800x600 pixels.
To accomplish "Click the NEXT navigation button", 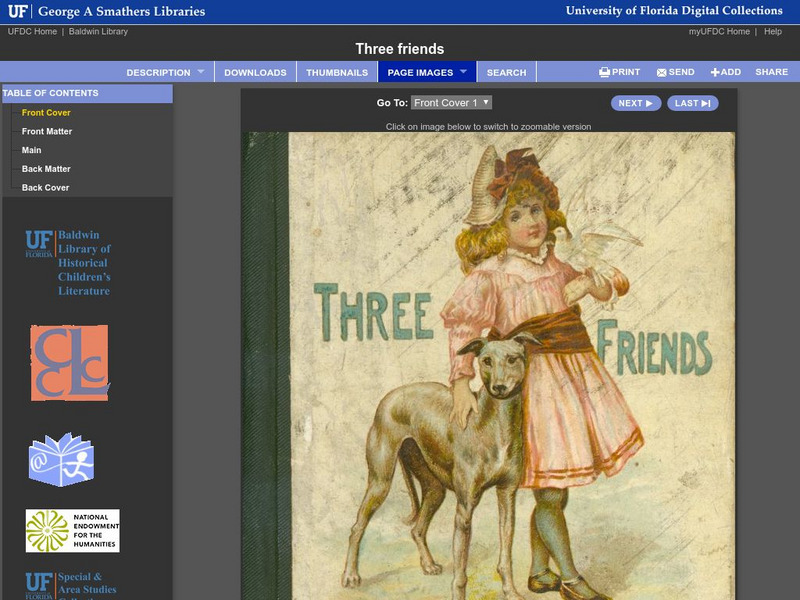I will (634, 102).
